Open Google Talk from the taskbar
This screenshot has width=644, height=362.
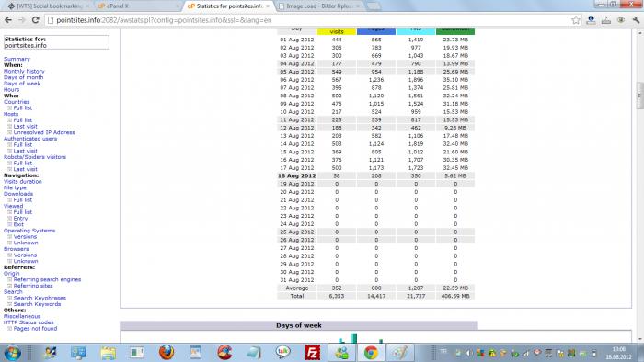click(x=283, y=352)
